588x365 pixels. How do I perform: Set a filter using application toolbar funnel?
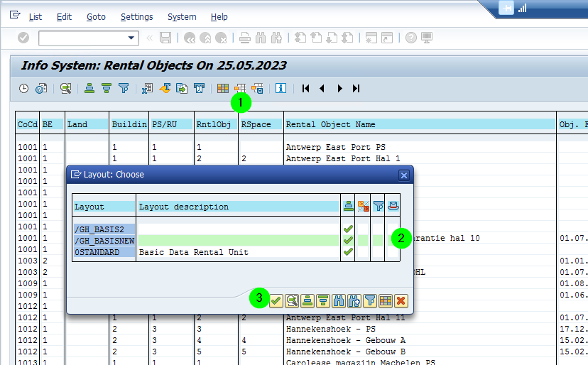124,89
